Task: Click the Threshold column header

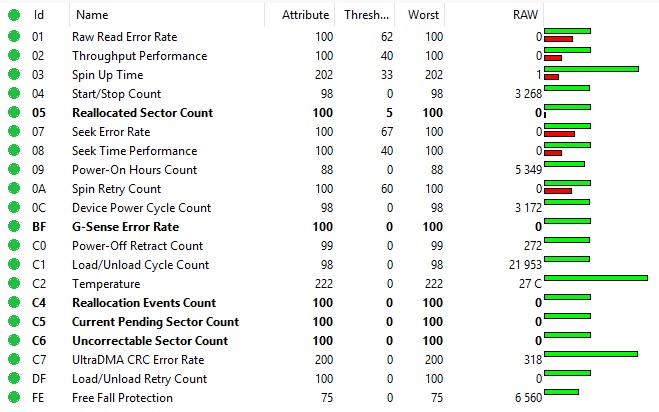Action: (x=367, y=15)
